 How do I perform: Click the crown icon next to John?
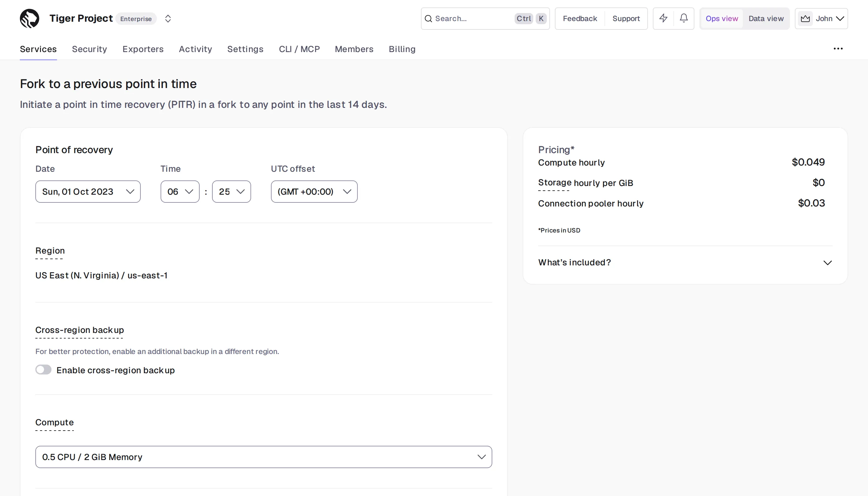pos(805,18)
